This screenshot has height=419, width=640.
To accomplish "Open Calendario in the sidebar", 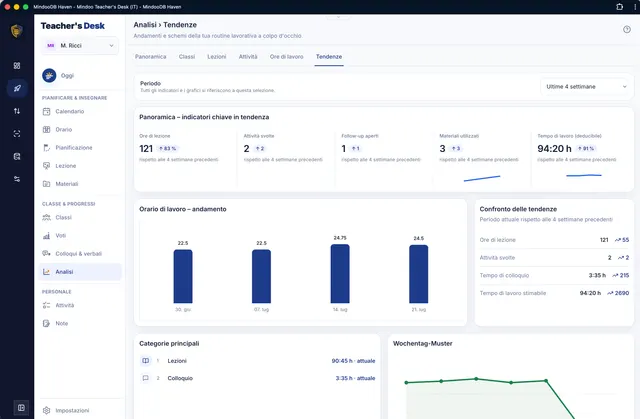I will coord(80,111).
